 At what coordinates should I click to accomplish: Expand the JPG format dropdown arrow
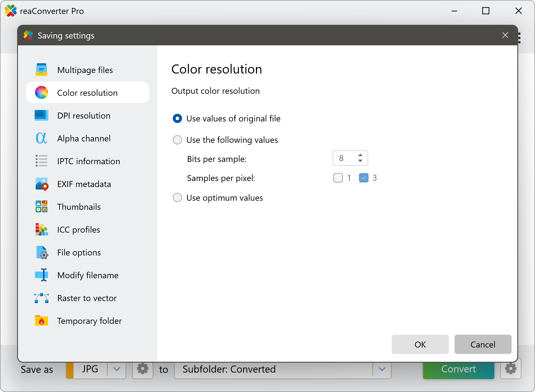coord(117,369)
